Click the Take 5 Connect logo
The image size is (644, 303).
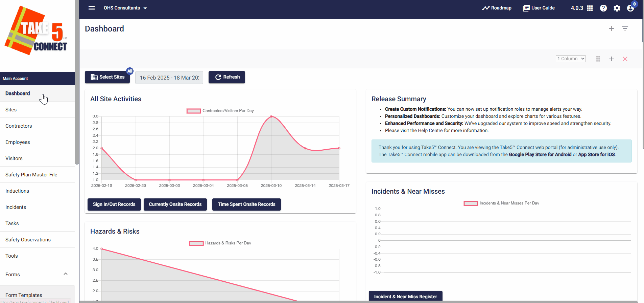click(37, 30)
